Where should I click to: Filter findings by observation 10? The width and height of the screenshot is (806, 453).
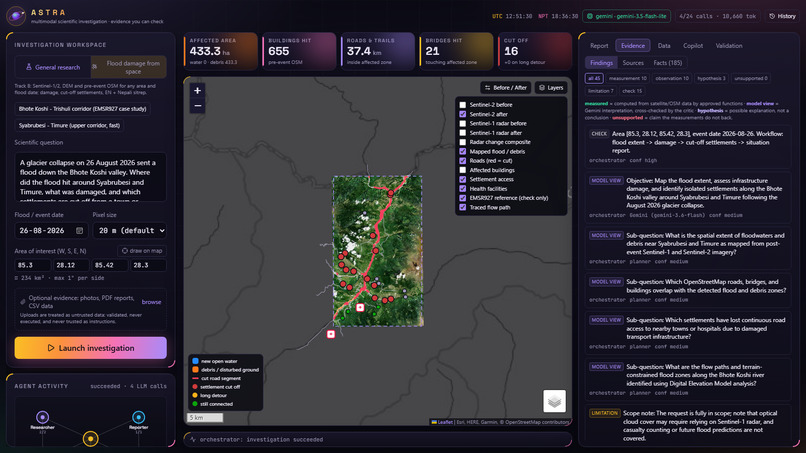coord(672,78)
